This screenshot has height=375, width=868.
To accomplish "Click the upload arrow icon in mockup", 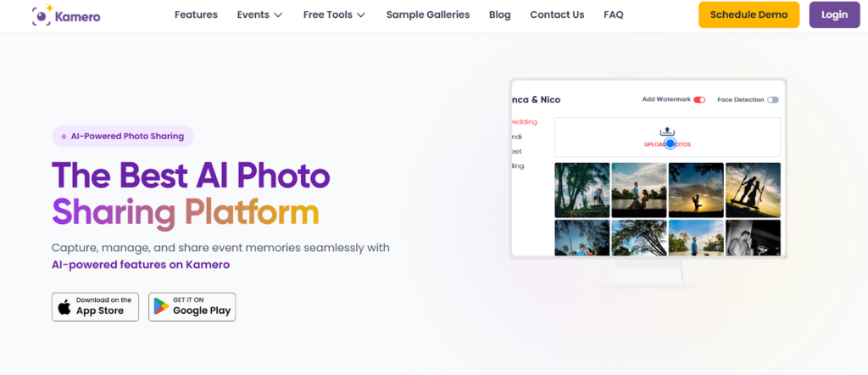I will 668,132.
